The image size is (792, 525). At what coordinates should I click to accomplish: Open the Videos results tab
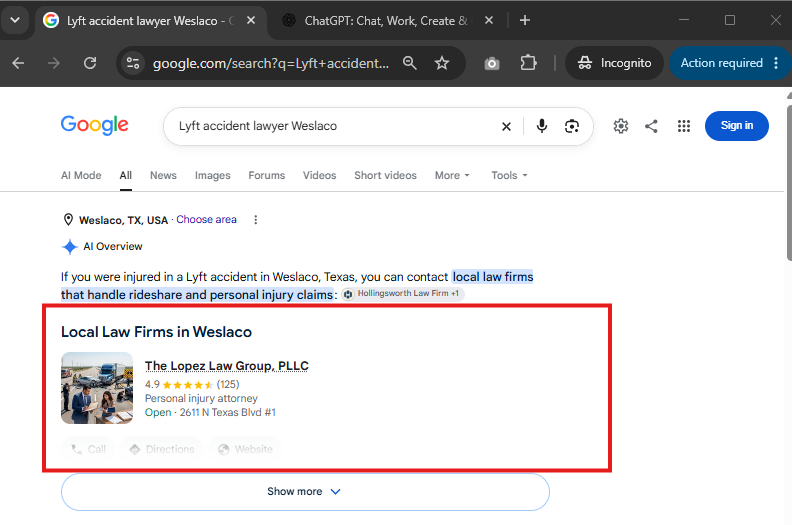(319, 175)
